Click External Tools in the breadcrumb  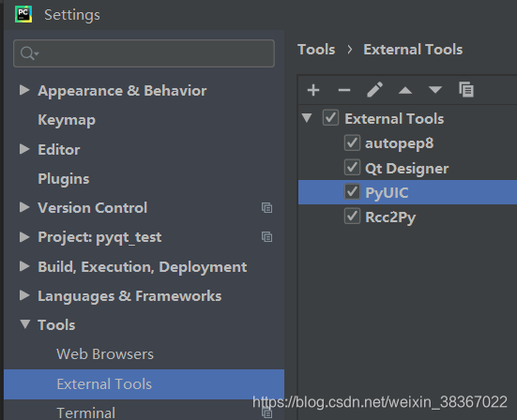click(413, 50)
